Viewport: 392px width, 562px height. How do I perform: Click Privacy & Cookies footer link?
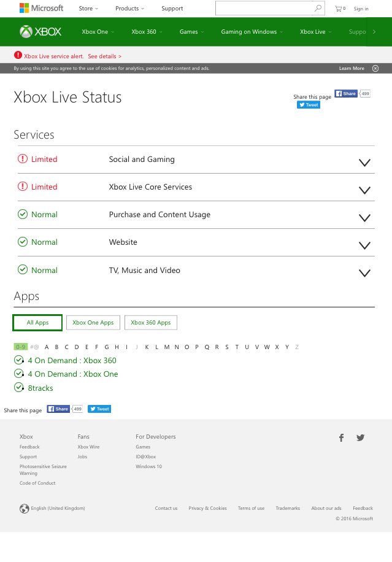pyautogui.click(x=207, y=508)
